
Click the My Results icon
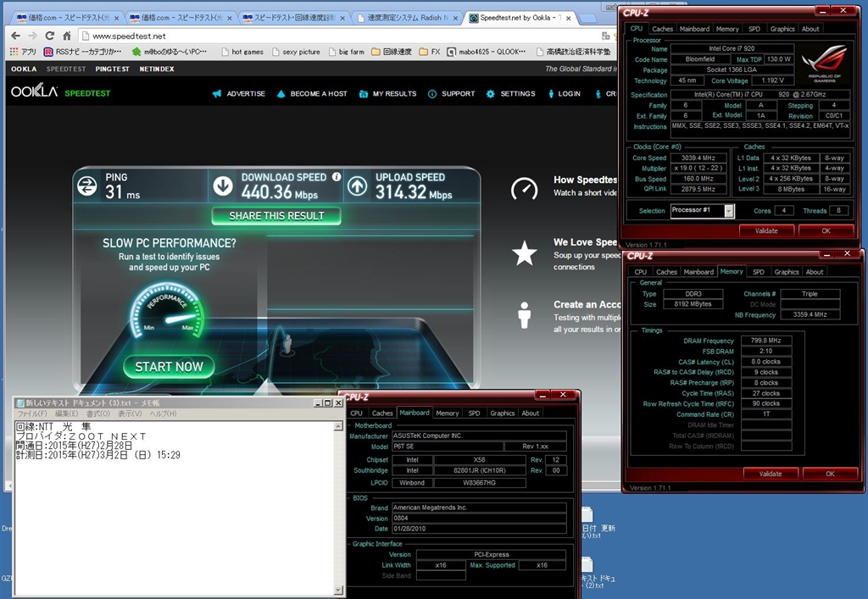tap(363, 93)
